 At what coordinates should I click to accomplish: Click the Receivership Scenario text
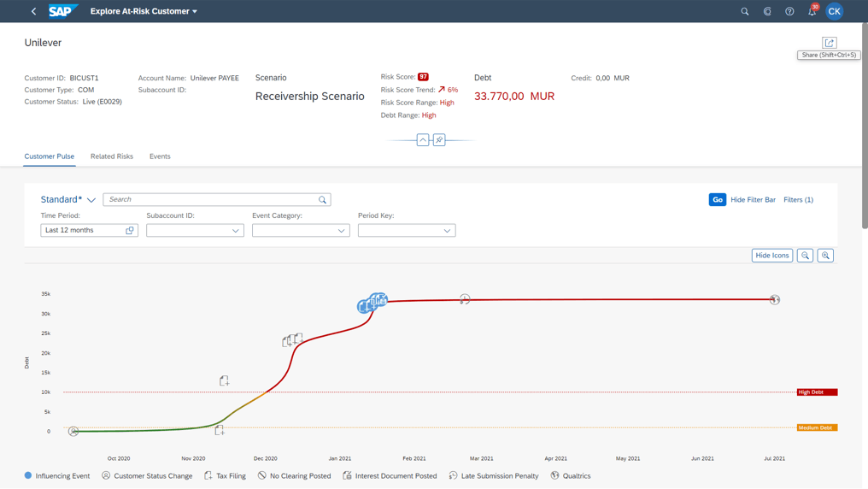pos(309,97)
